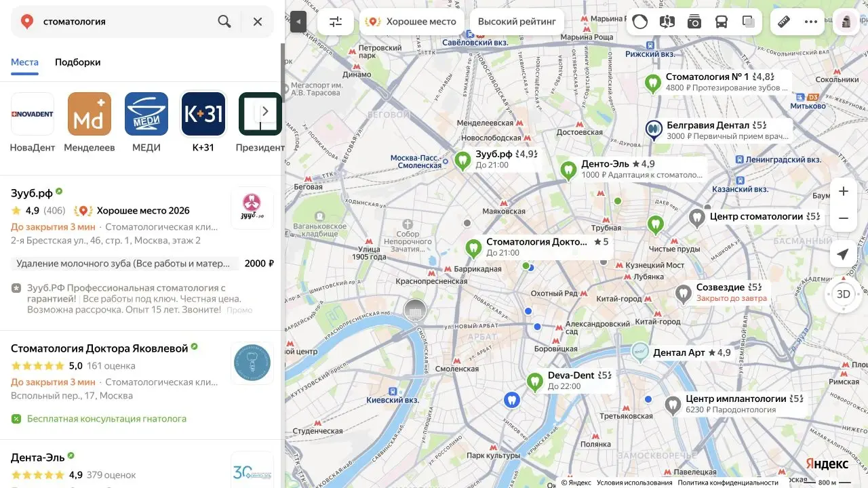Click the Созвездие map pin
This screenshot has width=868, height=488.
(683, 294)
